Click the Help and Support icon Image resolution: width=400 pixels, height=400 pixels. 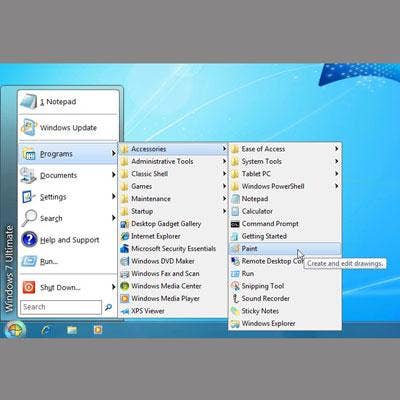(29, 239)
